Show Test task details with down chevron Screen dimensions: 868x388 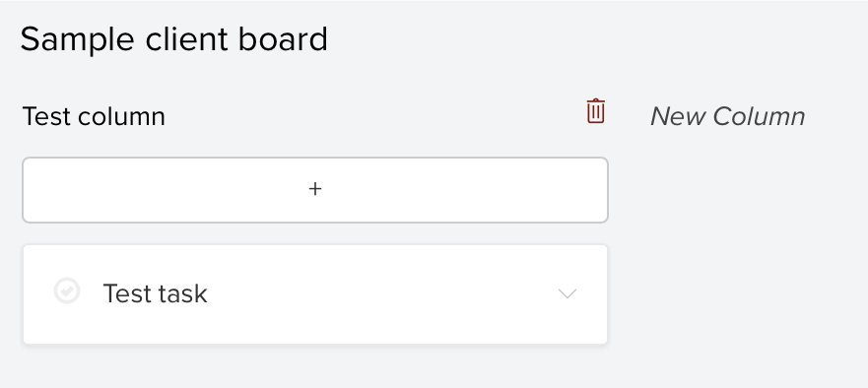(568, 293)
